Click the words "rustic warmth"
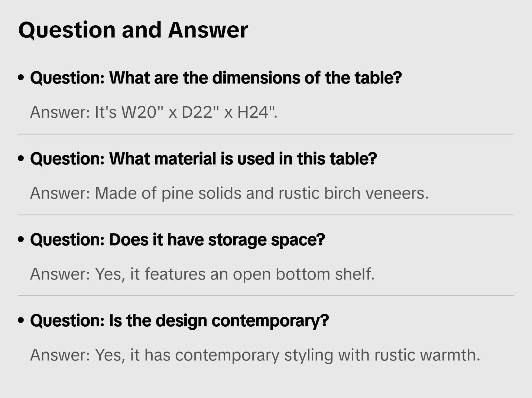 pyautogui.click(x=426, y=355)
